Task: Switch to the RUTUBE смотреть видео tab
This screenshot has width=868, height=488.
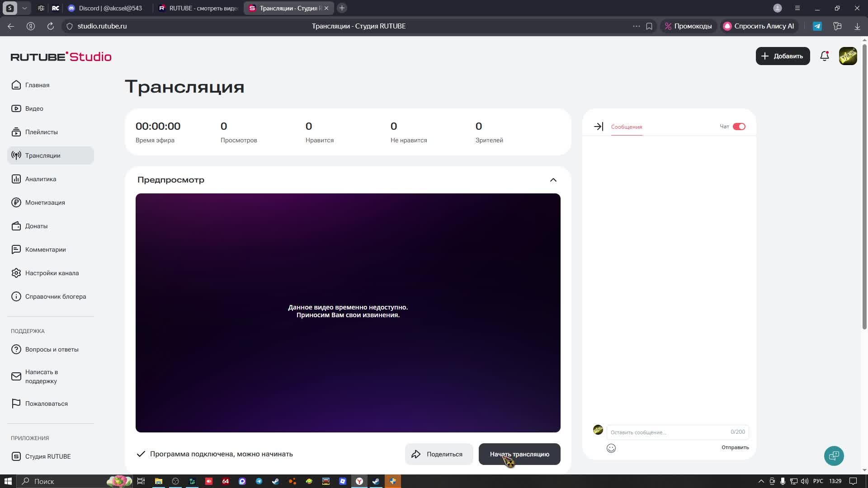Action: coord(199,8)
